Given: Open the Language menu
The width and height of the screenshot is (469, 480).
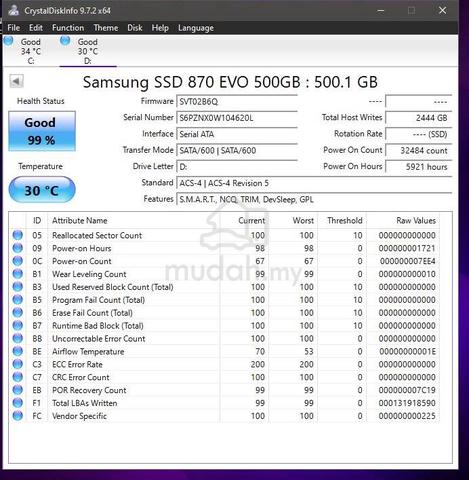Looking at the screenshot, I should [196, 28].
